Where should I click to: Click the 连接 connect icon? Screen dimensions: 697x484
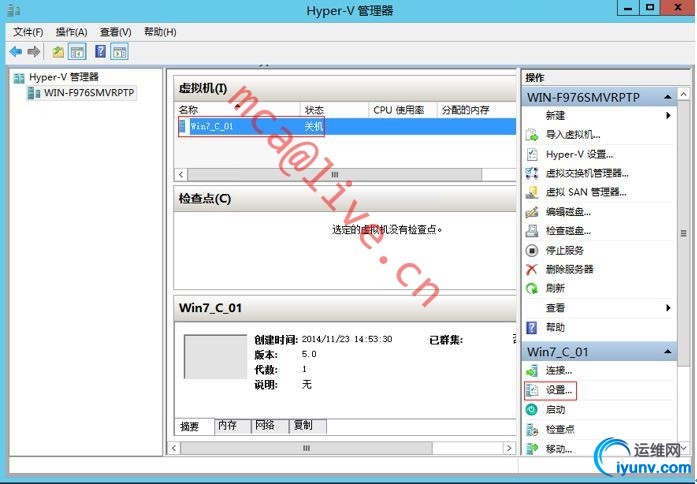point(532,370)
